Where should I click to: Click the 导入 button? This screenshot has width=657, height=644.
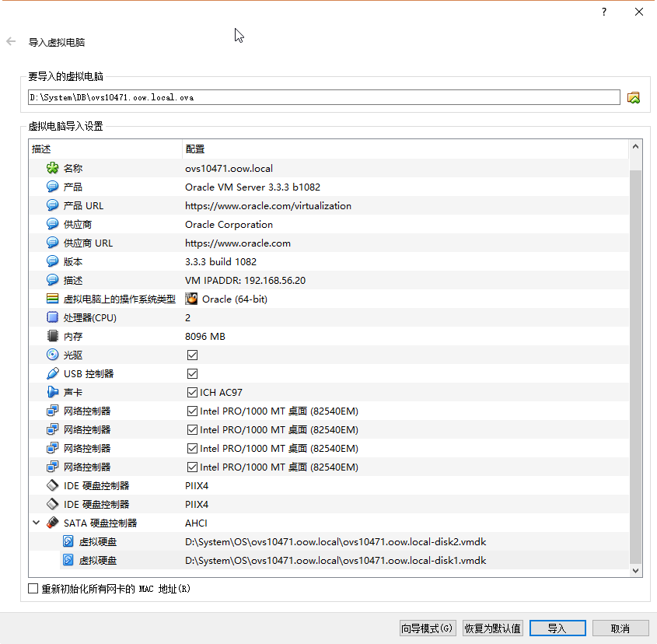(x=557, y=628)
